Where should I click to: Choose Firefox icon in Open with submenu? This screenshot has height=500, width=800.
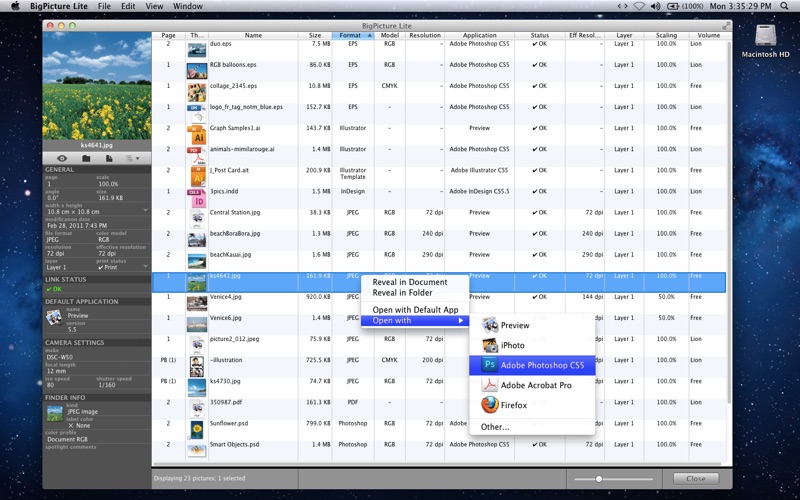[x=490, y=405]
